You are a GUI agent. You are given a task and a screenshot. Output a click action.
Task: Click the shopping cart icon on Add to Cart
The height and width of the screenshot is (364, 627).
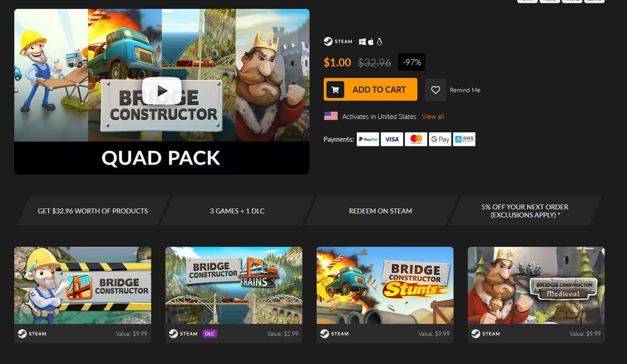click(x=335, y=90)
